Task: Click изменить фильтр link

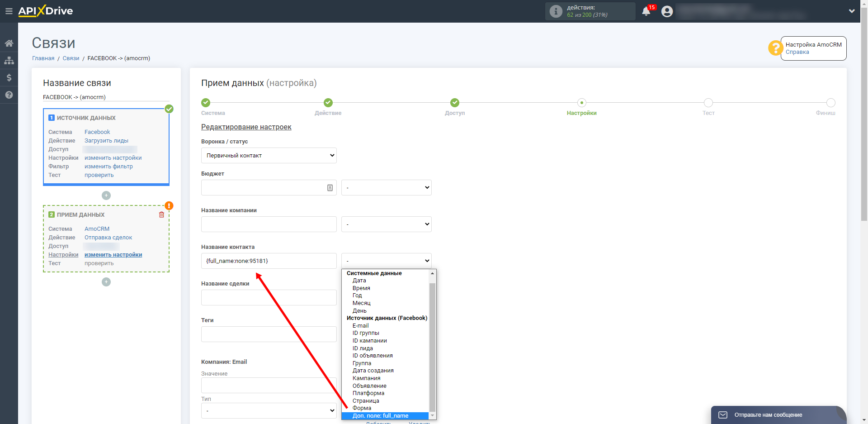Action: coord(108,167)
